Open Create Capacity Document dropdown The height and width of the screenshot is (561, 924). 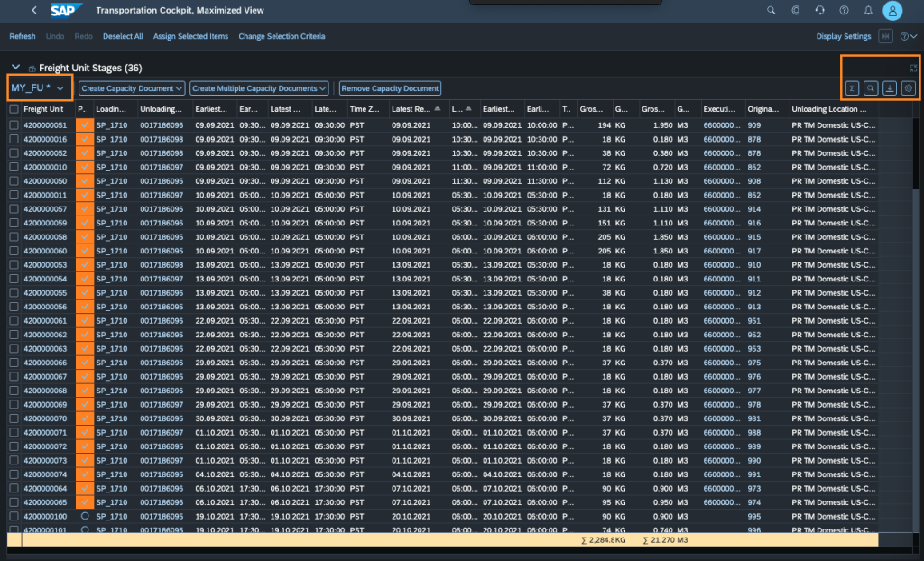[132, 88]
